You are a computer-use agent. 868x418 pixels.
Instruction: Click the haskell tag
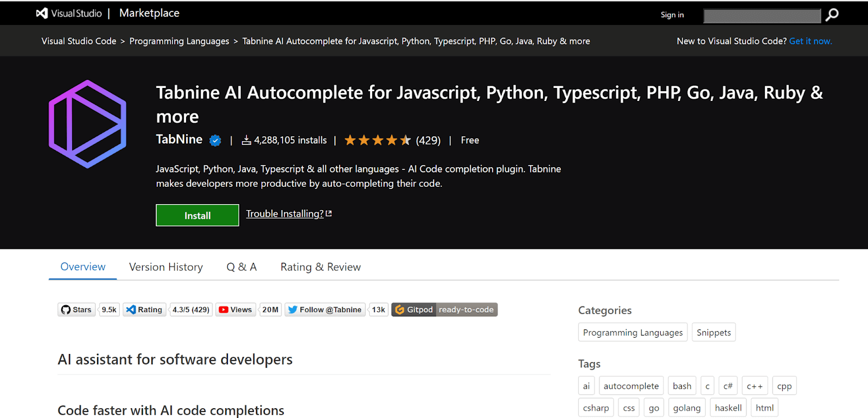[728, 407]
